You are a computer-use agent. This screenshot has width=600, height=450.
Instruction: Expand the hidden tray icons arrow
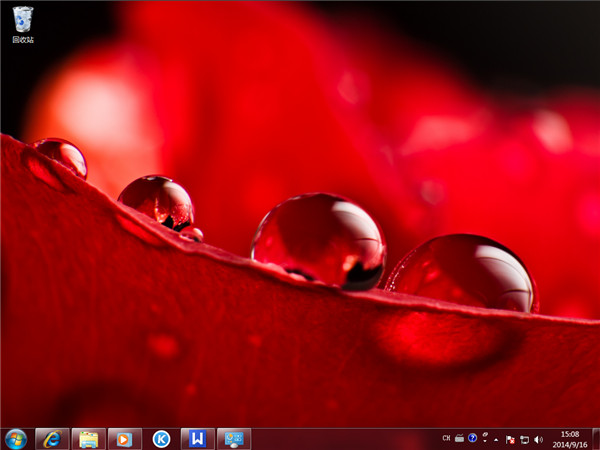coord(496,439)
